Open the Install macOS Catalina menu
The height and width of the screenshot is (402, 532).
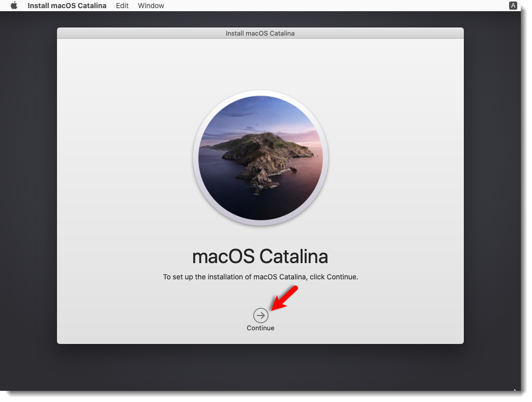point(67,6)
